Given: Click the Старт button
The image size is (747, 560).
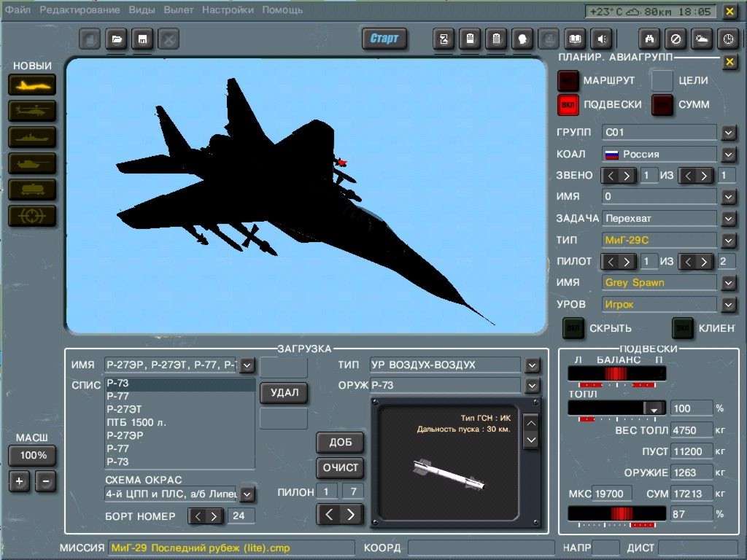Looking at the screenshot, I should click(384, 39).
